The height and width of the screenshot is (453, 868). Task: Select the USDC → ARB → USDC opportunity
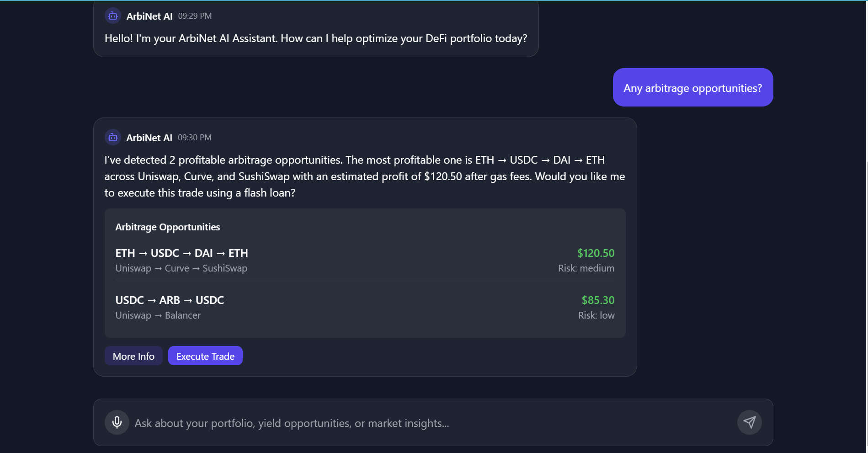(170, 300)
